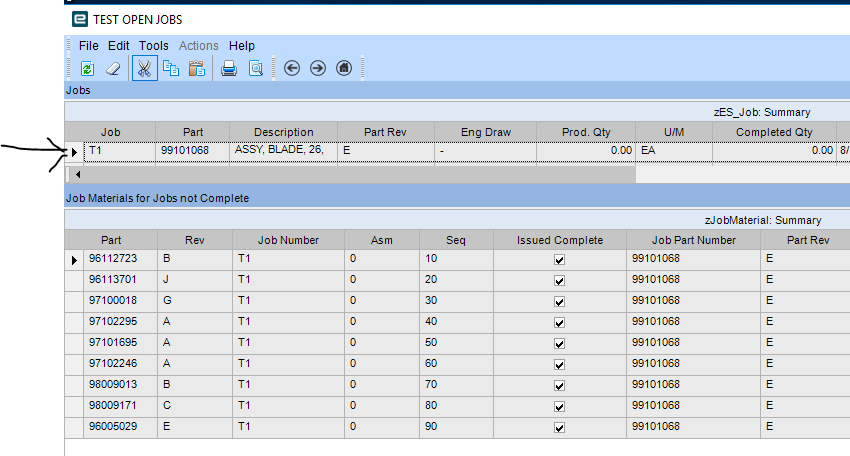Click Rev cell G for part 97100018
This screenshot has height=456, width=850.
pyautogui.click(x=195, y=302)
